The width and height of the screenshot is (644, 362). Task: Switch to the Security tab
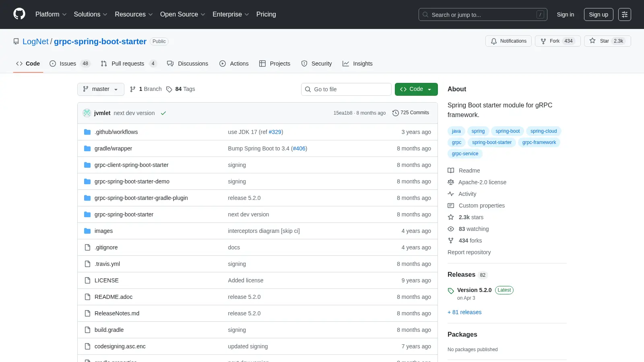point(317,64)
